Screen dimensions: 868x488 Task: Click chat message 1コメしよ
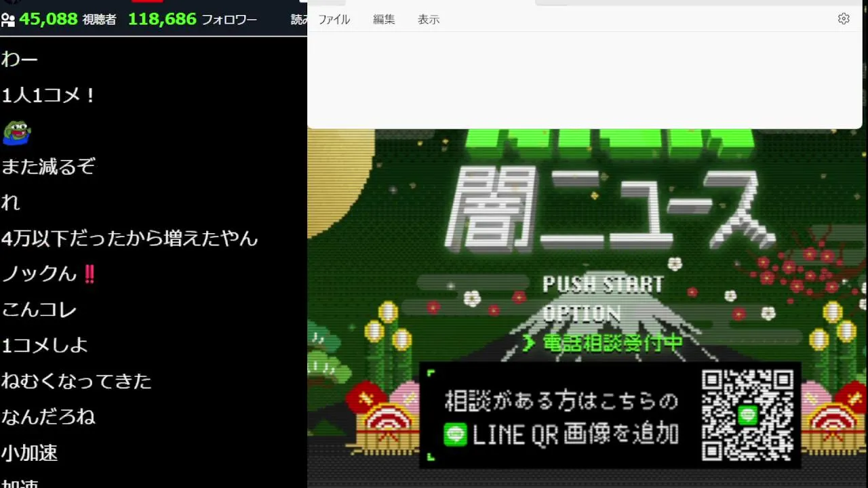coord(45,345)
